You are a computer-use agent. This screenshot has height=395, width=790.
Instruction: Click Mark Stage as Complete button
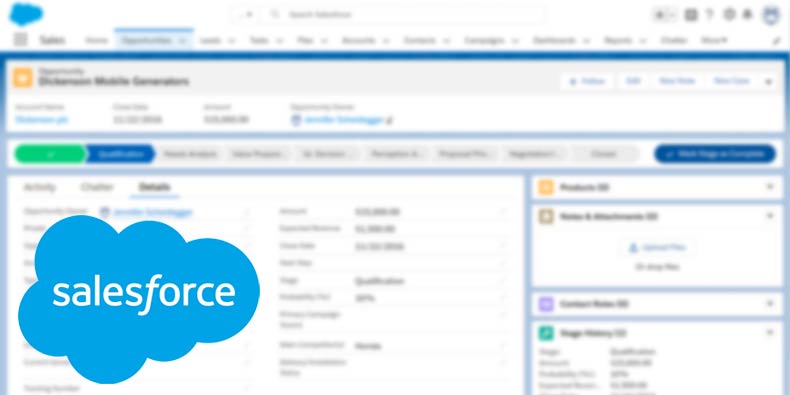tap(715, 154)
